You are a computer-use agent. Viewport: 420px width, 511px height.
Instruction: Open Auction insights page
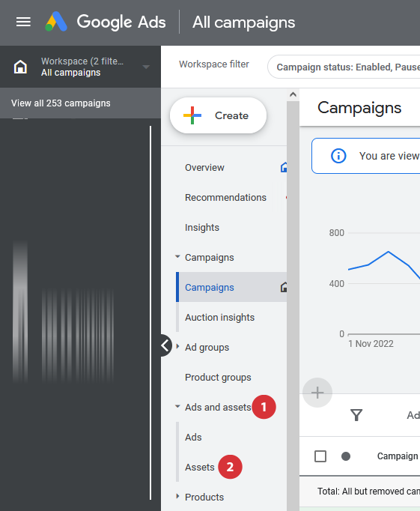pos(220,318)
